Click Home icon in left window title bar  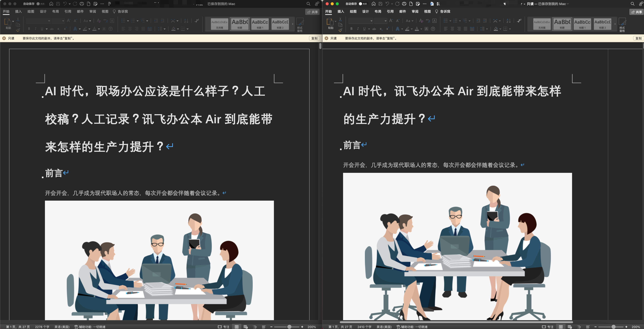click(x=51, y=4)
